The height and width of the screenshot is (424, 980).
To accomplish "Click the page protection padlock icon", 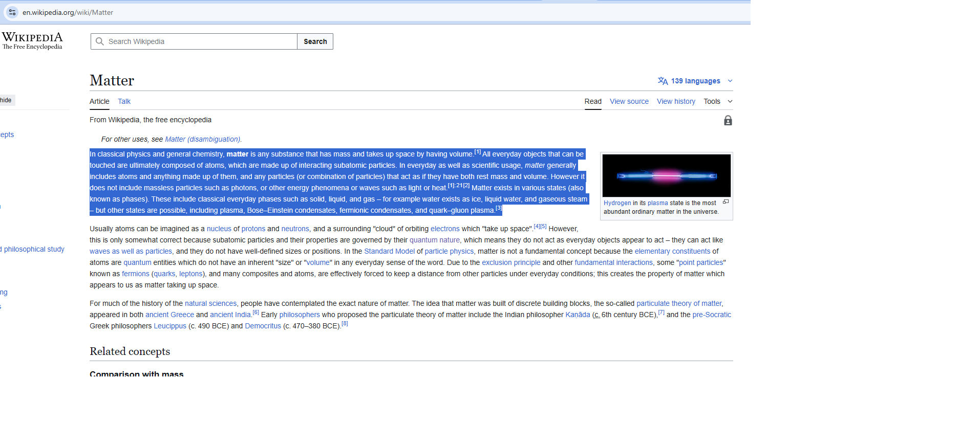I will tap(728, 120).
